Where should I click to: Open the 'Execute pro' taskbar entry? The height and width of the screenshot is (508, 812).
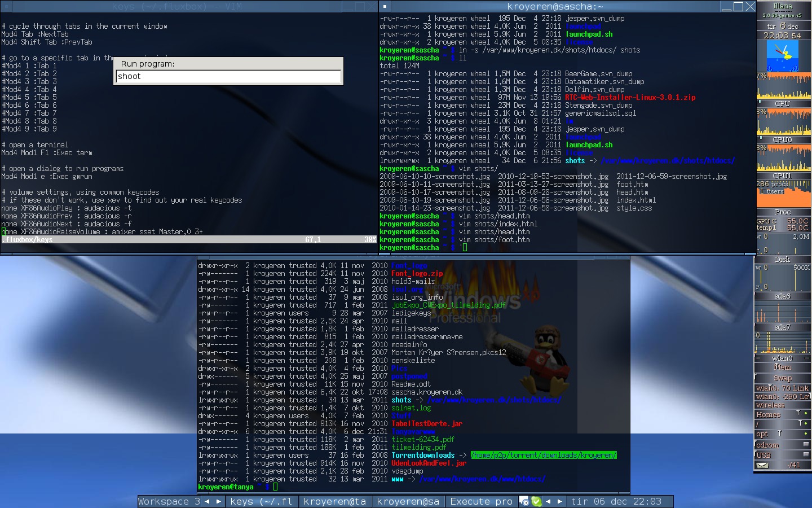(x=481, y=501)
